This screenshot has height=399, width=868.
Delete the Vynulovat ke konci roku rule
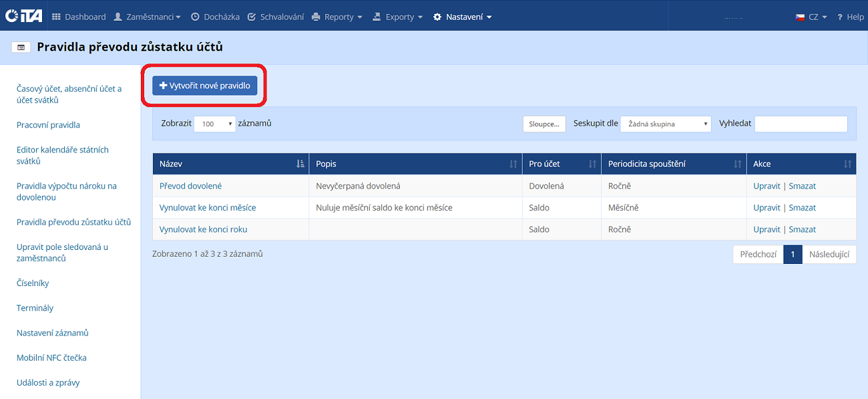(802, 229)
